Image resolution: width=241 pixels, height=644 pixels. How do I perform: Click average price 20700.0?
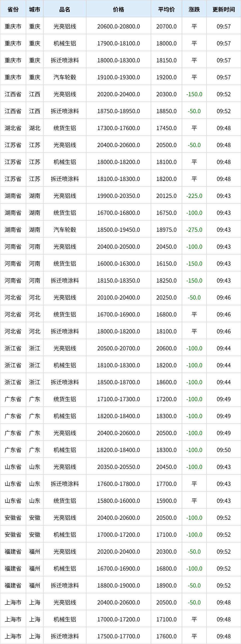(x=166, y=26)
